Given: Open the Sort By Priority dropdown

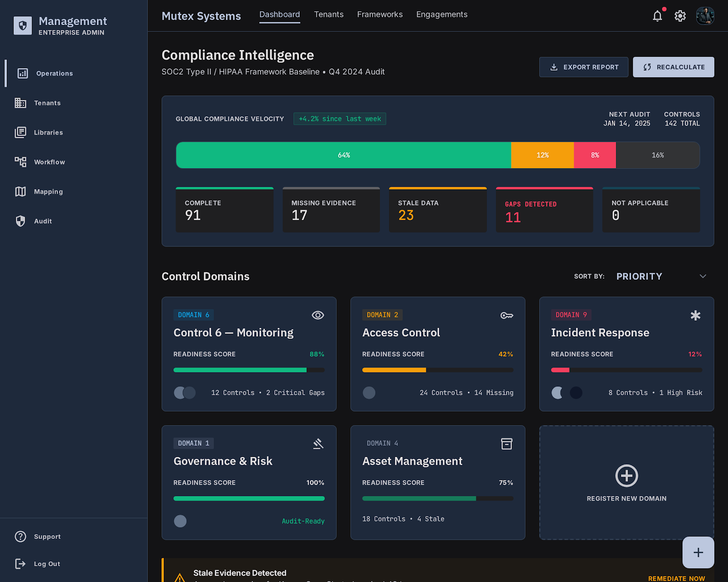Looking at the screenshot, I should 662,276.
